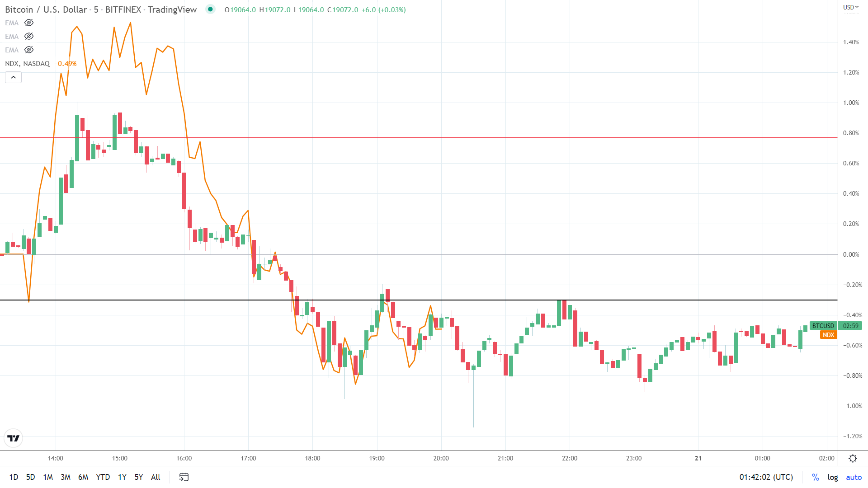Toggle visibility of the third EMA

click(x=28, y=50)
